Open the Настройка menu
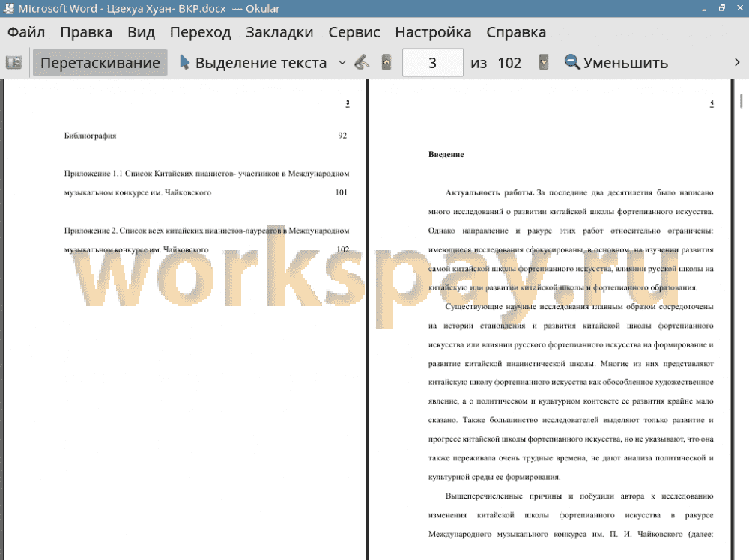 pos(433,32)
